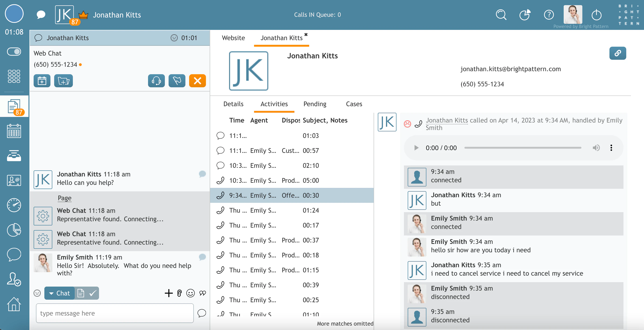644x330 pixels.
Task: Open the recording player options menu
Action: point(611,148)
